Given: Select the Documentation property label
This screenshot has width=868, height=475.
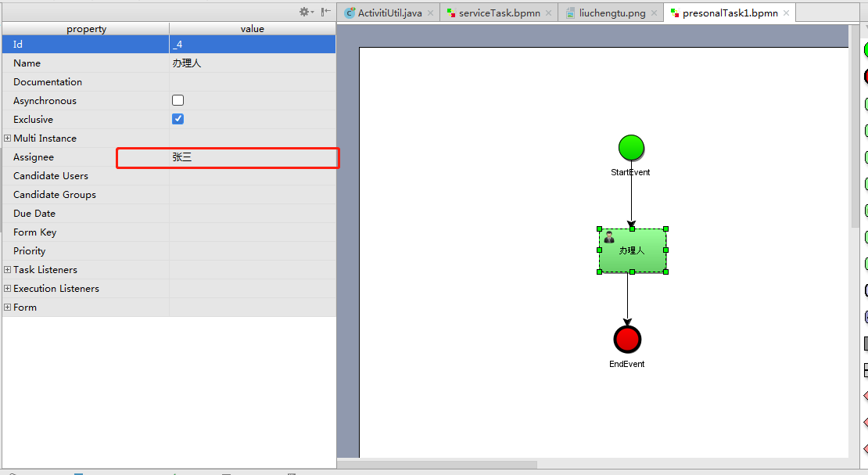Looking at the screenshot, I should tap(48, 82).
